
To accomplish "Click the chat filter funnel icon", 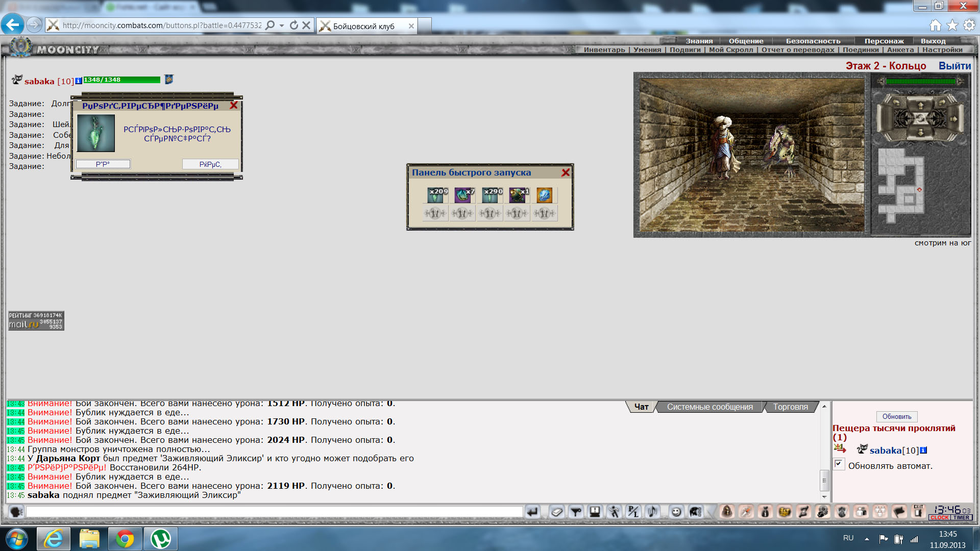I will pos(576,512).
